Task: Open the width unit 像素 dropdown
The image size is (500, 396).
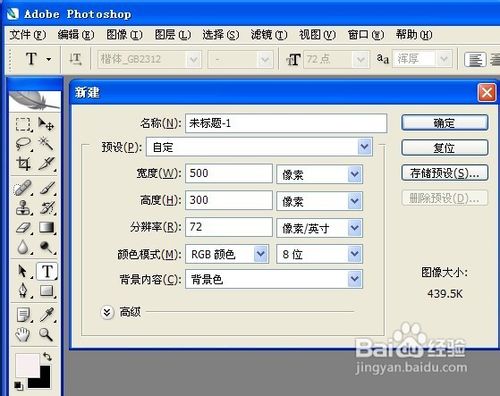Action: coord(354,174)
